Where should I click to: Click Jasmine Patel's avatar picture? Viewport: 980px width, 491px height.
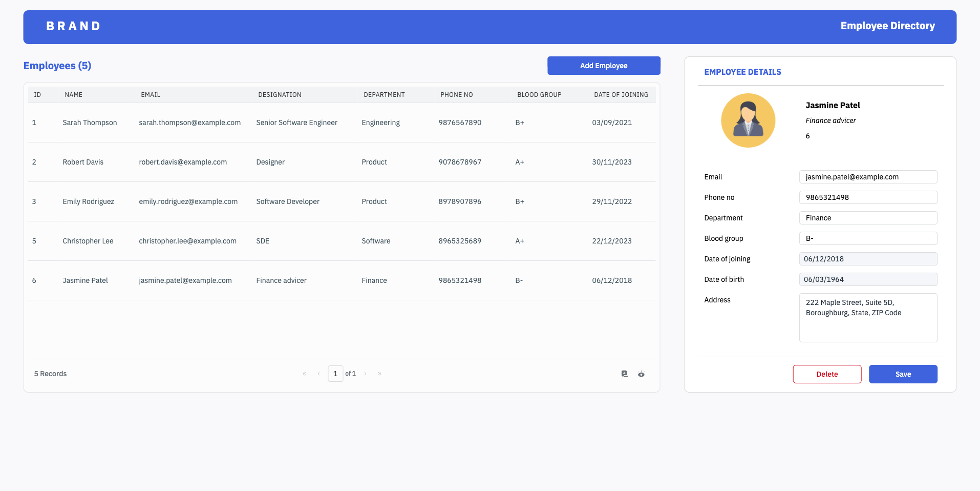(748, 120)
